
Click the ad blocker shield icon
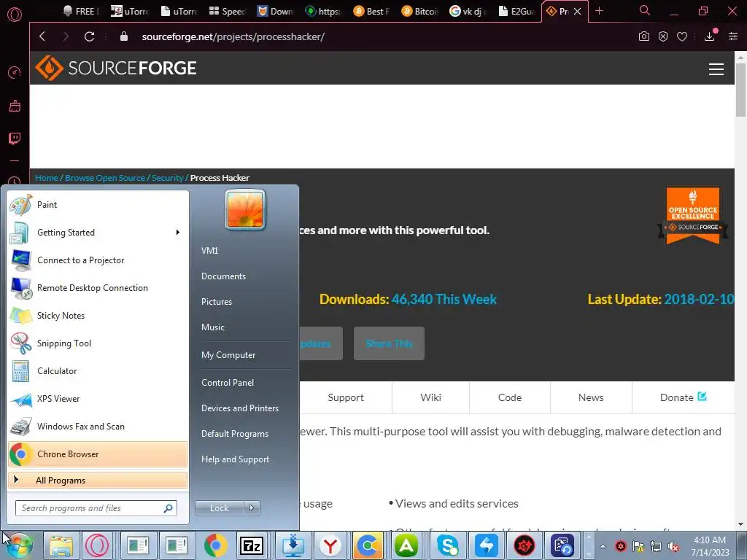click(662, 36)
